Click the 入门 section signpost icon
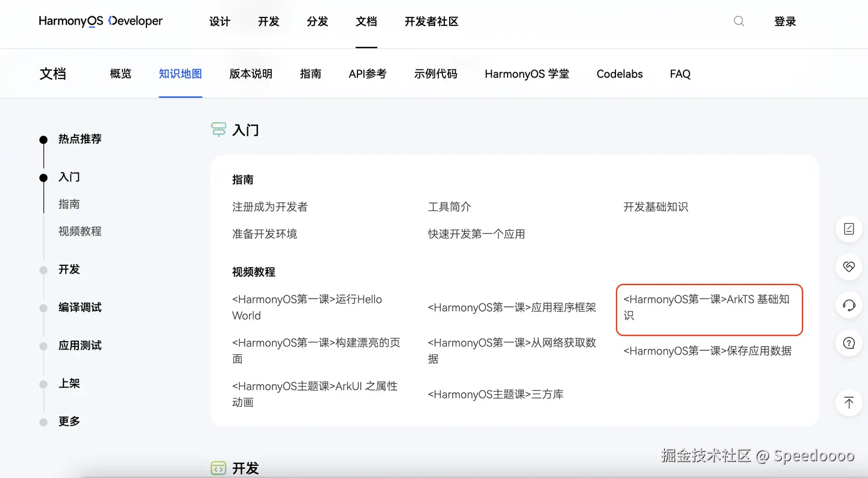This screenshot has width=868, height=478. coord(218,130)
